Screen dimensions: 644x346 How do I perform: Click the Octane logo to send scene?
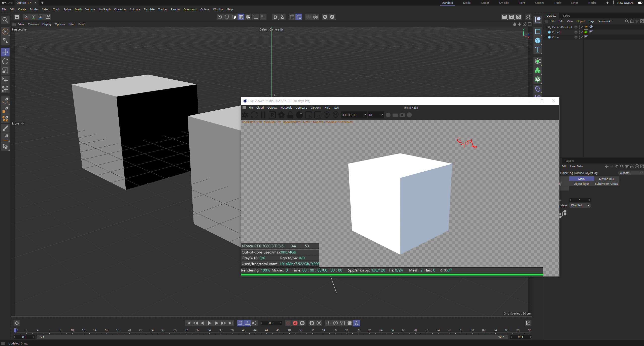tap(245, 115)
